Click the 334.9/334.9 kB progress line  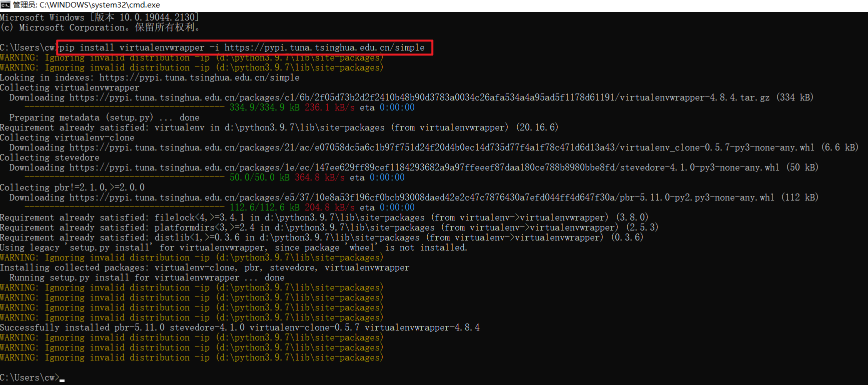pos(220,107)
